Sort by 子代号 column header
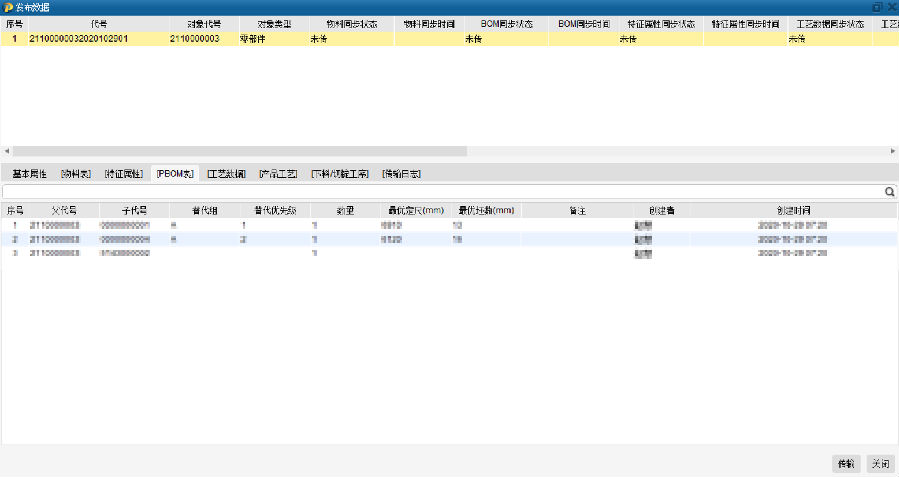Screen dimensions: 899x477 [x=134, y=211]
